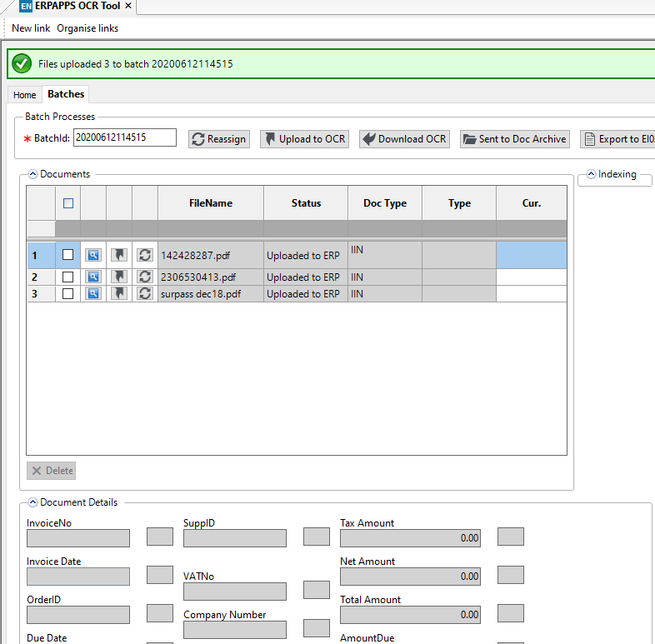This screenshot has width=655, height=644.
Task: Collapse the Document Details section
Action: click(x=33, y=502)
